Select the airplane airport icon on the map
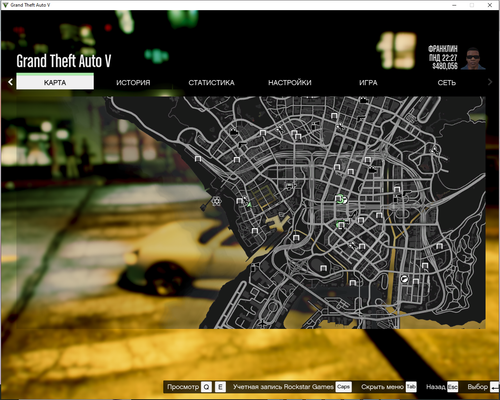500x400 pixels. pyautogui.click(x=263, y=323)
